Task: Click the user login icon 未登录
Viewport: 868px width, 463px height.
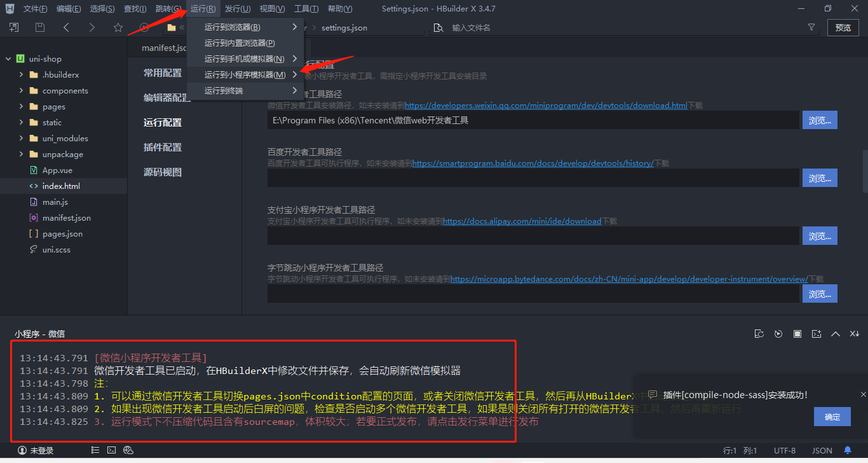Action: pyautogui.click(x=36, y=450)
